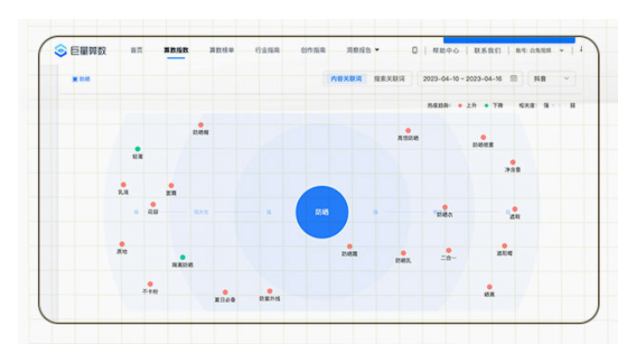The height and width of the screenshot is (360, 631).
Task: Open the 首页 tab
Action: click(x=136, y=50)
